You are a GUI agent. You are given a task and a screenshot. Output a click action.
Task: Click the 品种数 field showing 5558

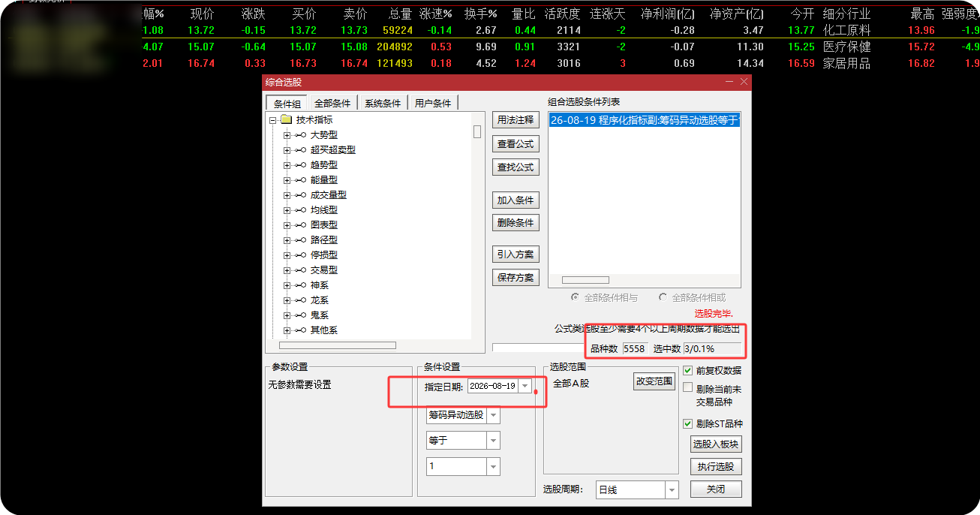pyautogui.click(x=635, y=349)
